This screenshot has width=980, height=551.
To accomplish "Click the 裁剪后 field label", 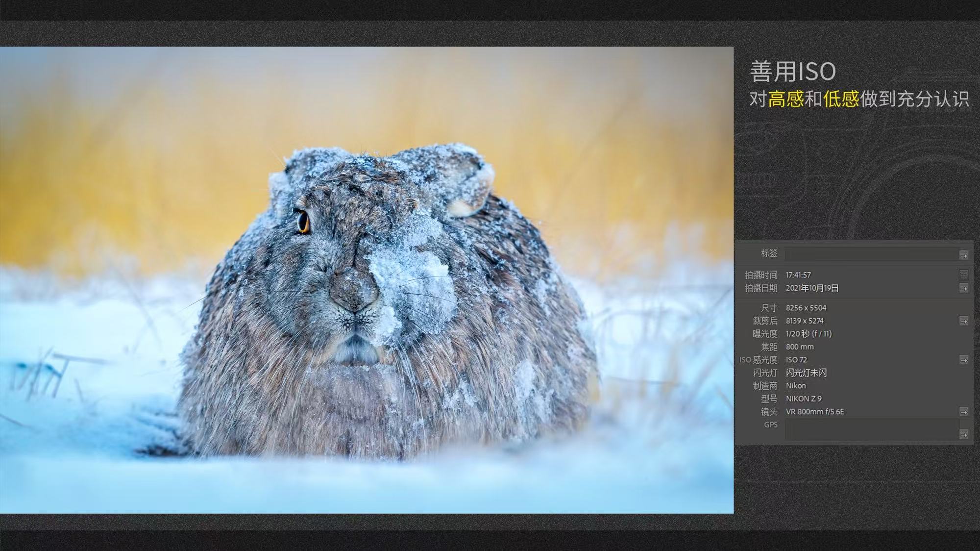I will [765, 321].
